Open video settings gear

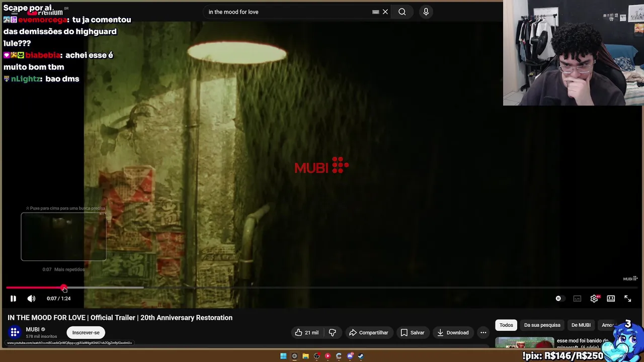[594, 299]
